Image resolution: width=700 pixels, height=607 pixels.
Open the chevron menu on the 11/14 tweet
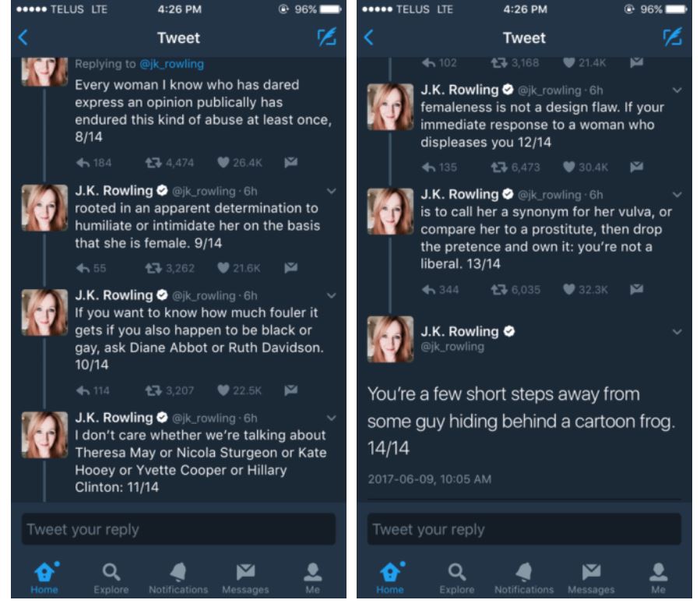[332, 418]
